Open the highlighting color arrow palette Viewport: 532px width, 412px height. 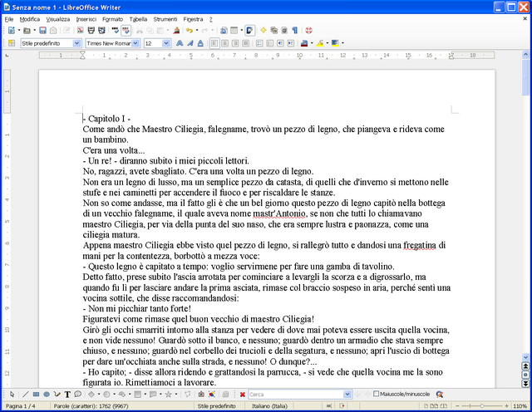coord(327,43)
